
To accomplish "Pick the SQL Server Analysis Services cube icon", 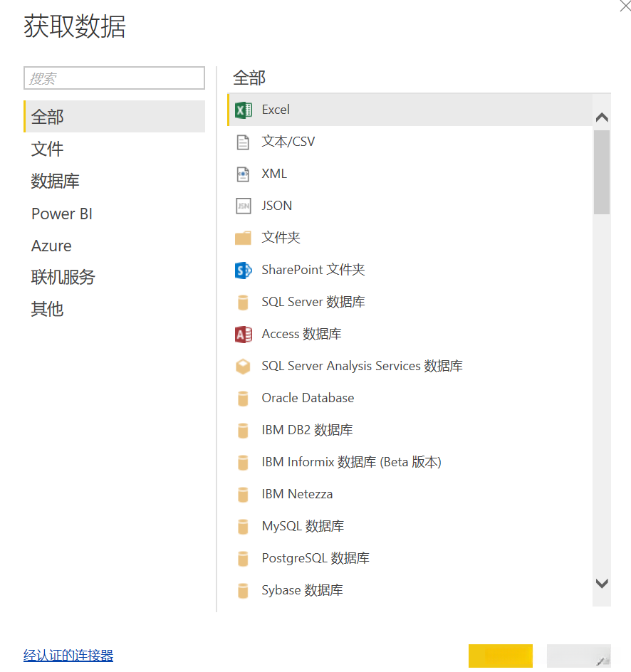I will coord(244,366).
